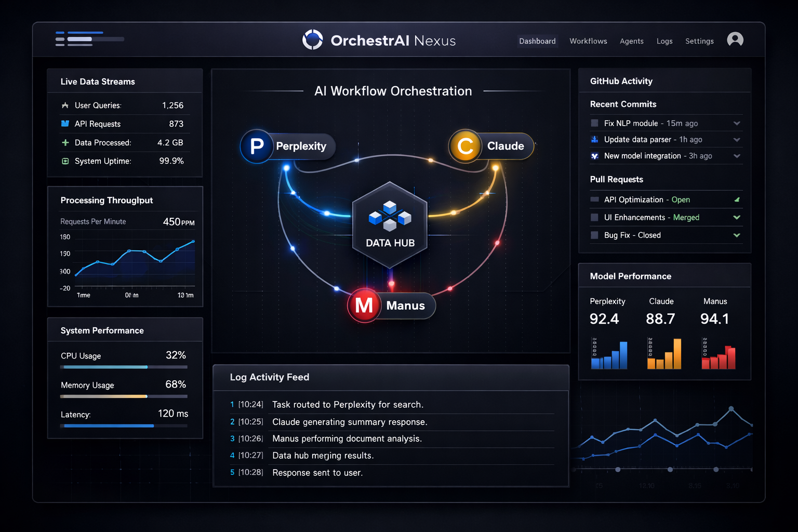798x532 pixels.
Task: Expand the Fix NLP module commit
Action: tap(737, 123)
